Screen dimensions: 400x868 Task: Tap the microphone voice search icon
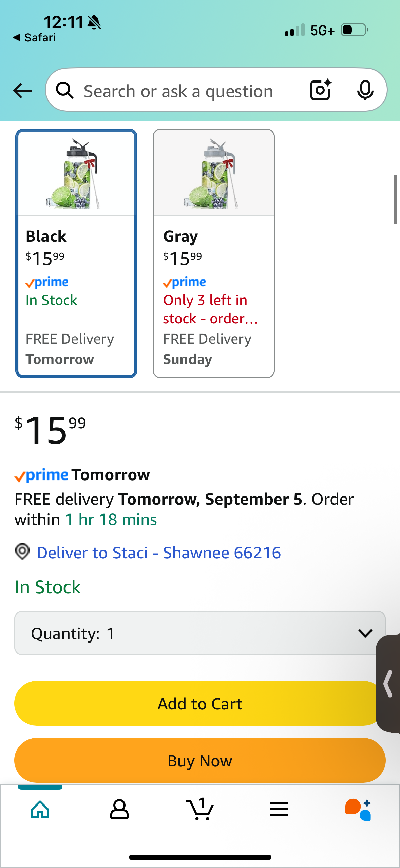pos(365,90)
